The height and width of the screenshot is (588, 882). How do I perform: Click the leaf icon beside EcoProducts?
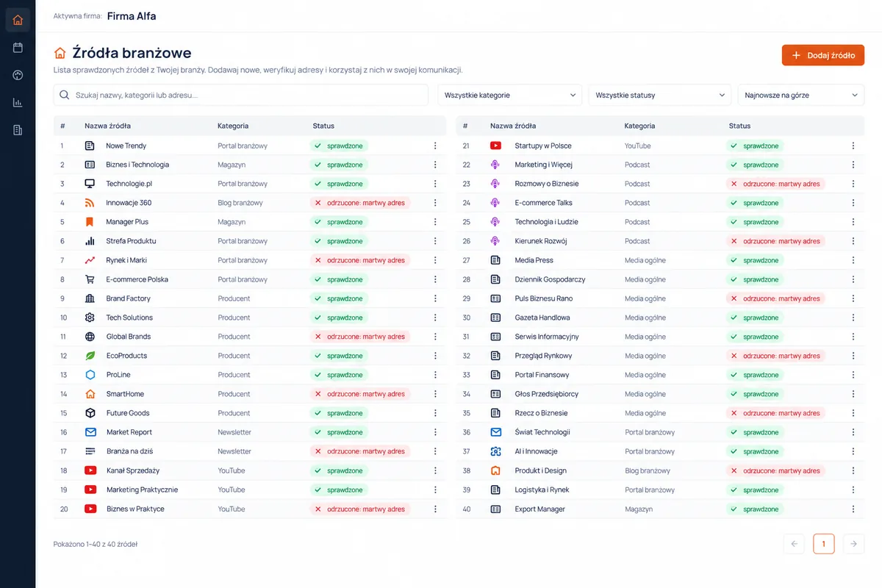[x=90, y=356]
